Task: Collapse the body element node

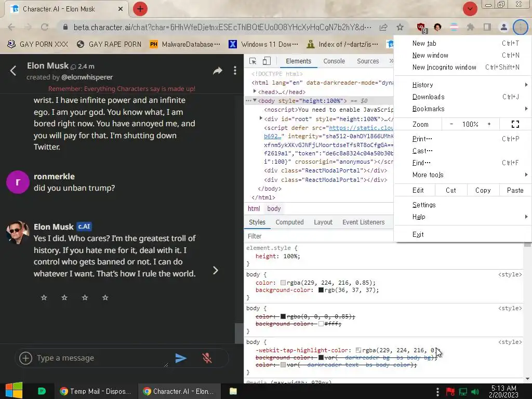Action: [255, 100]
